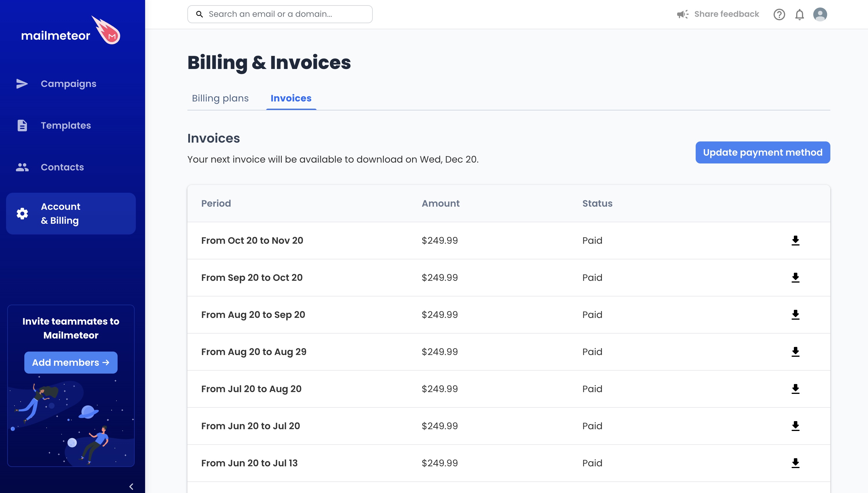Select 'From Aug 20 to Aug 29' period text
This screenshot has width=868, height=493.
coord(254,352)
